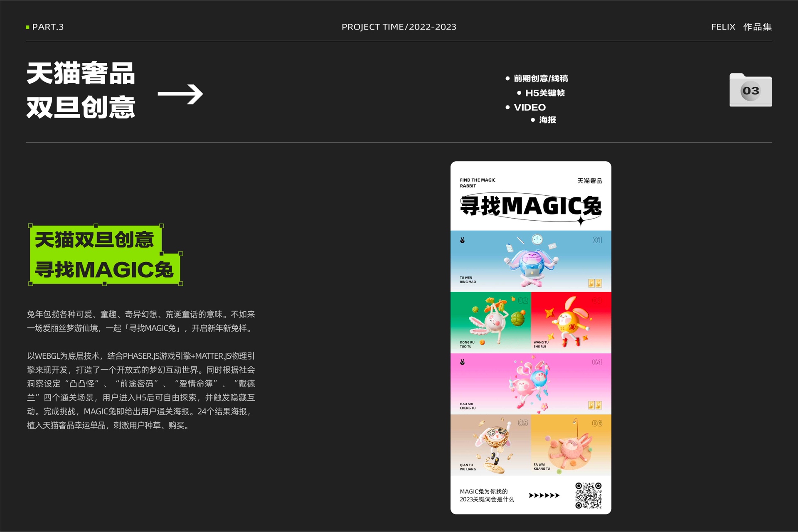Click the 寻找MAGIC兔 poster headline
Image resolution: width=798 pixels, height=532 pixels.
(531, 207)
